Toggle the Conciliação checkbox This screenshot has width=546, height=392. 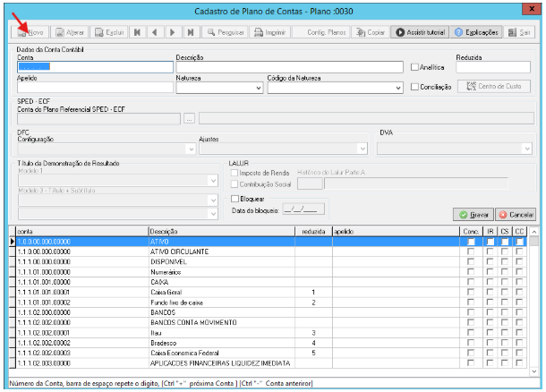point(414,87)
